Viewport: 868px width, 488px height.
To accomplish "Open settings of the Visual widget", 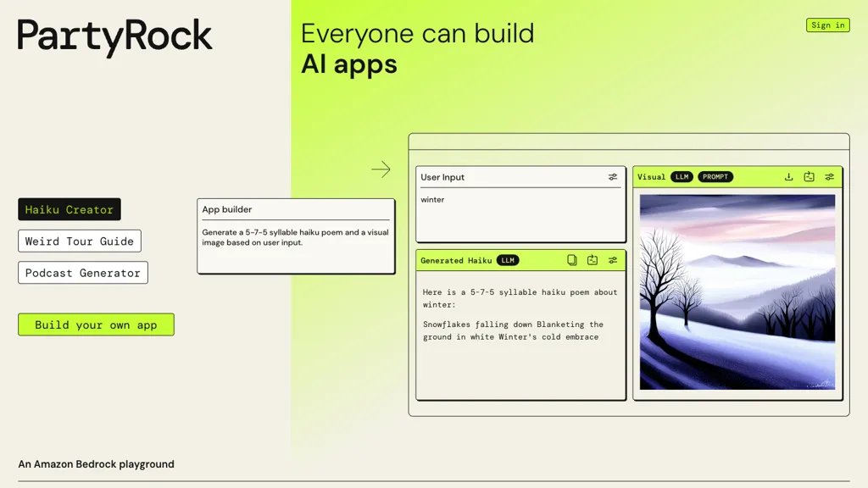I will click(x=830, y=177).
